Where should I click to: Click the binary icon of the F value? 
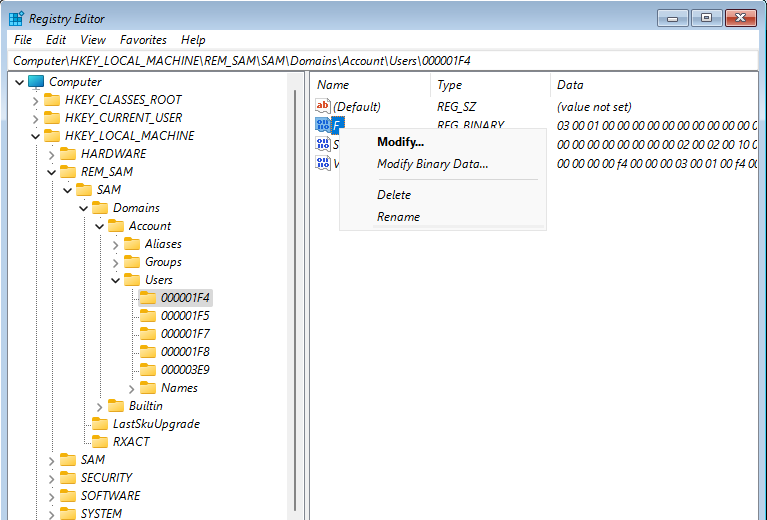(323, 125)
